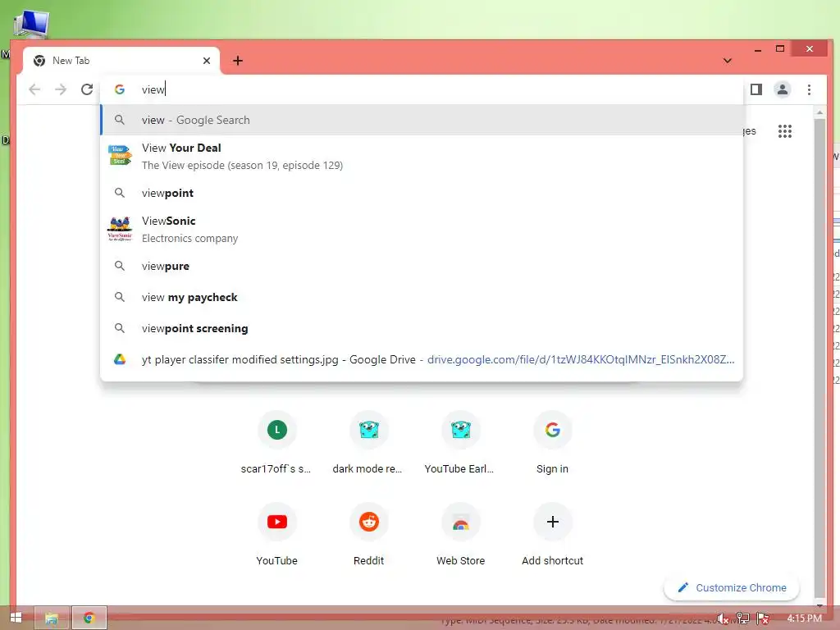Click the Action Center flag icon
Screen dimensions: 840x630
763,619
